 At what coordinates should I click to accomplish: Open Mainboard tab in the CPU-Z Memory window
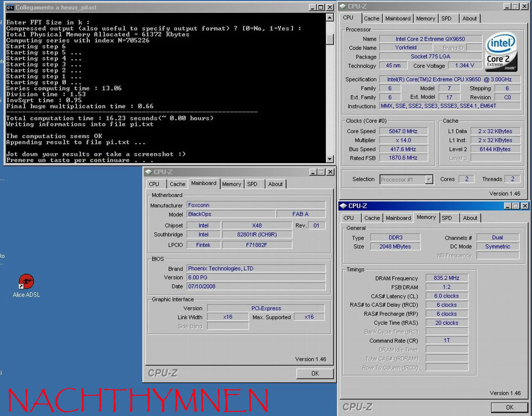[398, 218]
